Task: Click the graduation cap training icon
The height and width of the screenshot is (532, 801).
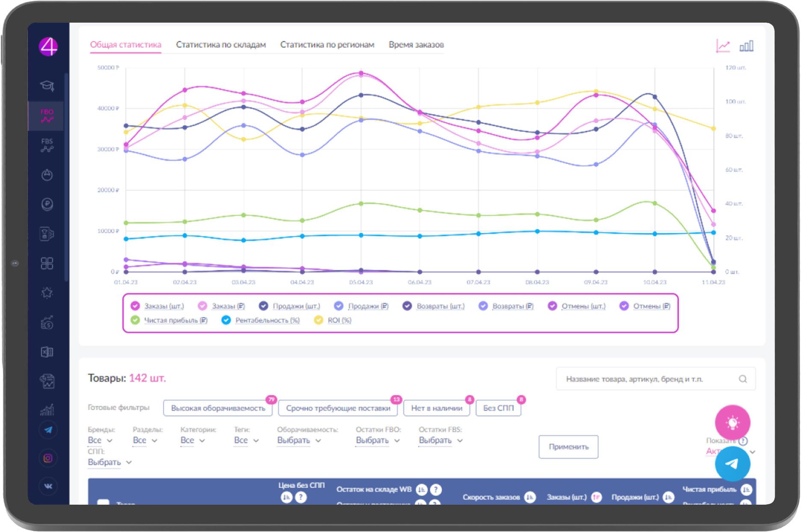Action: pos(47,86)
